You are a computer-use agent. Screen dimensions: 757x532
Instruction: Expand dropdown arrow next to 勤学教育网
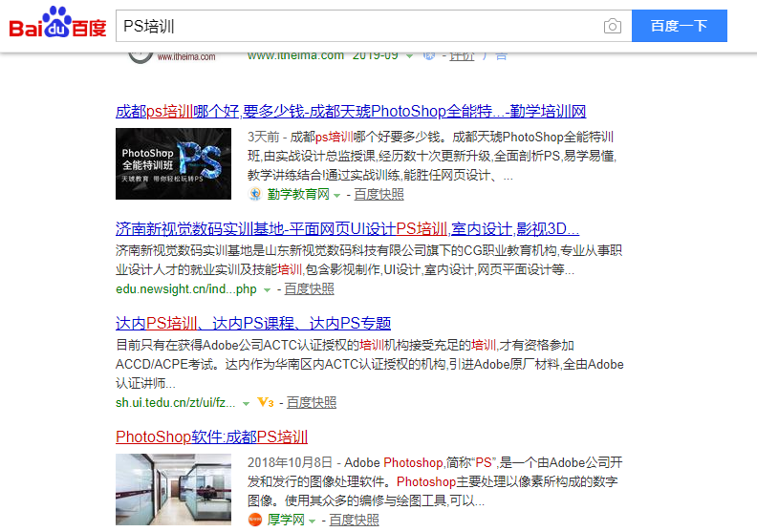337,196
